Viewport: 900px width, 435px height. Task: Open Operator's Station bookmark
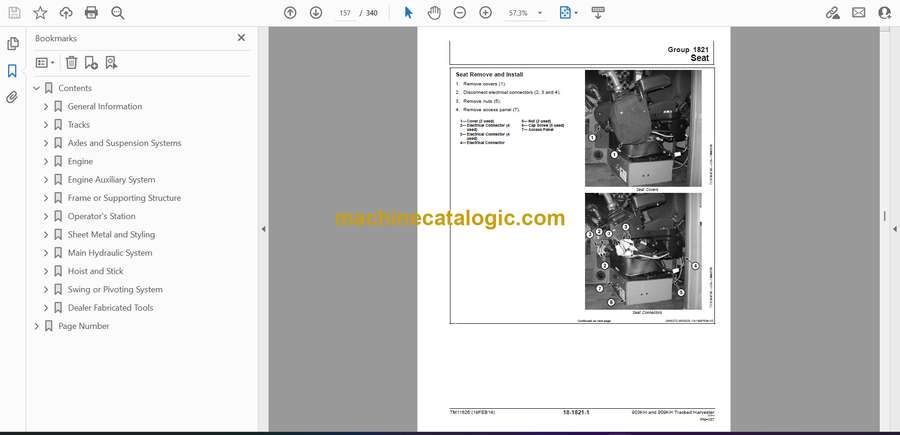[x=102, y=216]
